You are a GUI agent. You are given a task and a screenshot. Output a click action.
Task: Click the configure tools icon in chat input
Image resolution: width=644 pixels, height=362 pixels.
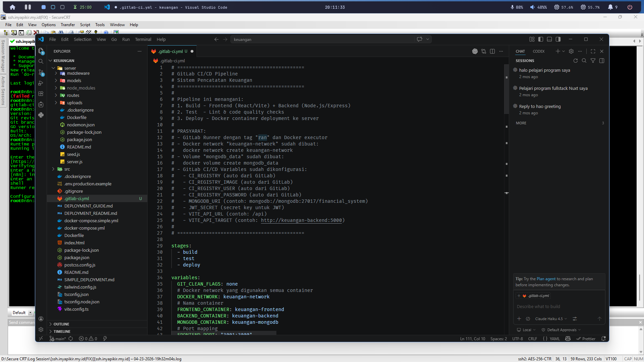(575, 319)
